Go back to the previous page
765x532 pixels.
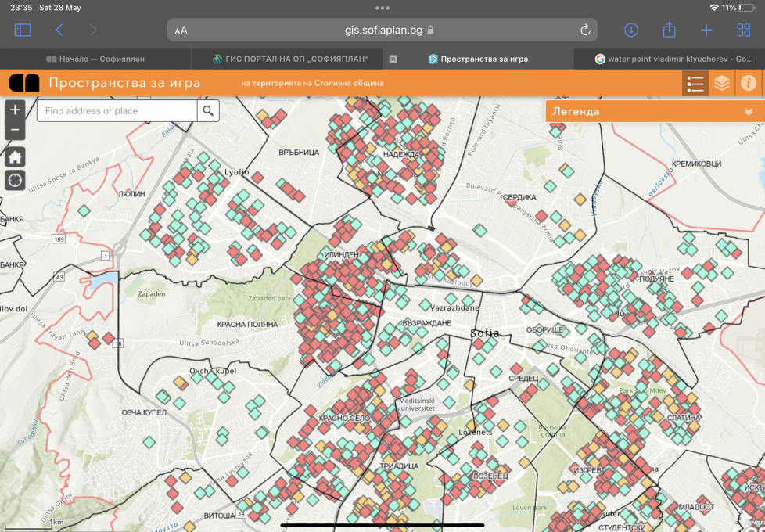(x=59, y=31)
